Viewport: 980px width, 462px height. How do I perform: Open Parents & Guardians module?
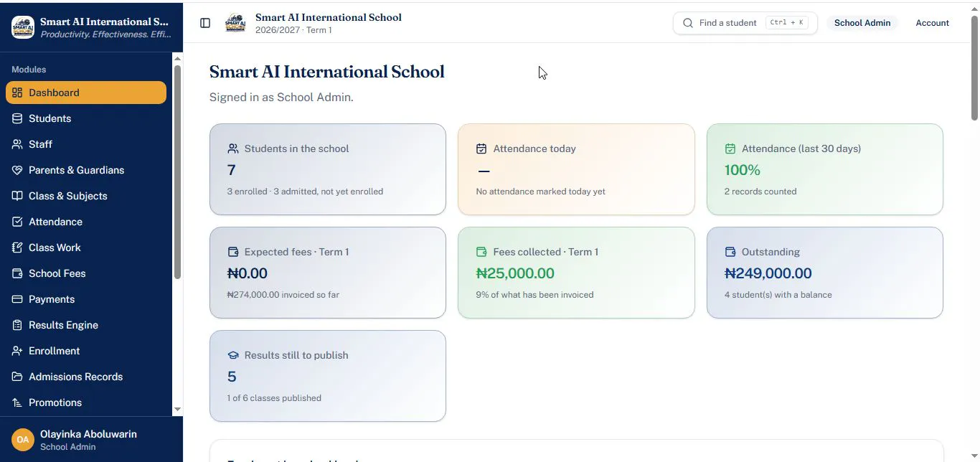coord(86,170)
